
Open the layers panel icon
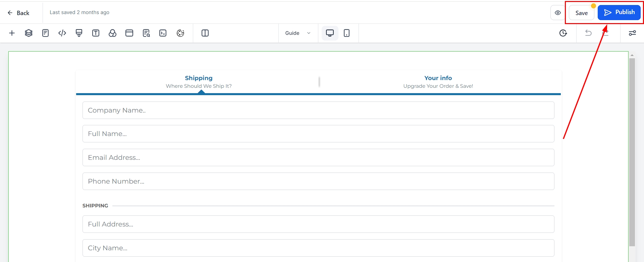pos(29,33)
